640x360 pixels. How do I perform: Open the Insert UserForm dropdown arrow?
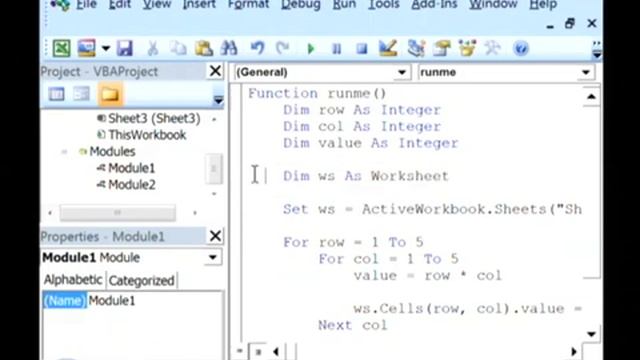[106, 49]
